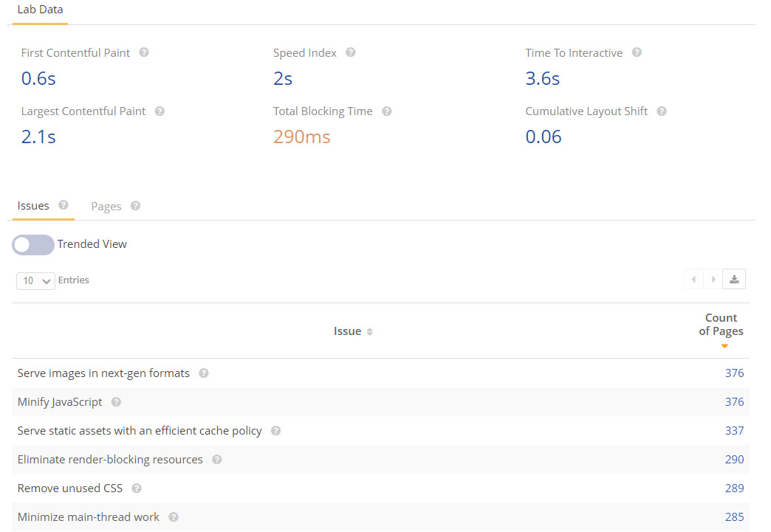This screenshot has height=532, width=771.
Task: Go to next page of table entries
Action: [x=713, y=280]
